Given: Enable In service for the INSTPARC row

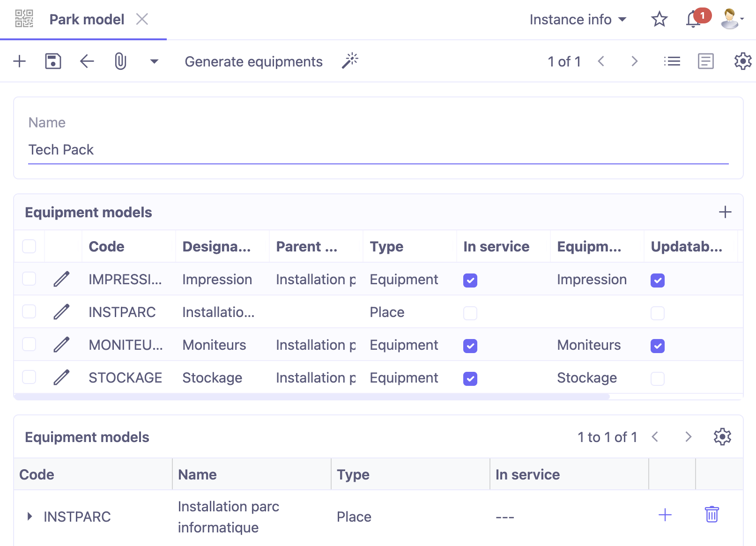Looking at the screenshot, I should (470, 313).
